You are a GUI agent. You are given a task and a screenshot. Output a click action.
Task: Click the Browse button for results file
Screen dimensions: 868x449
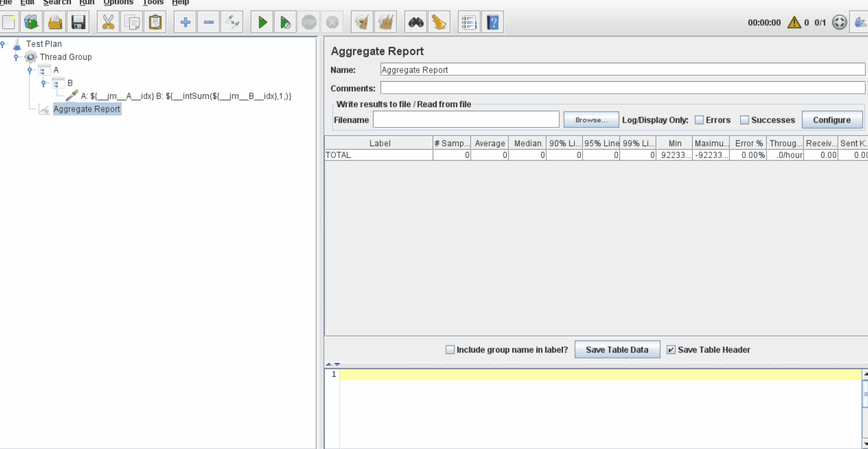(590, 120)
